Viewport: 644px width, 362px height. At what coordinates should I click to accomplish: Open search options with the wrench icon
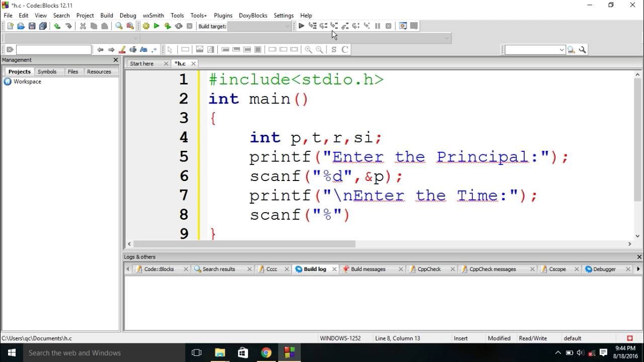pyautogui.click(x=582, y=50)
